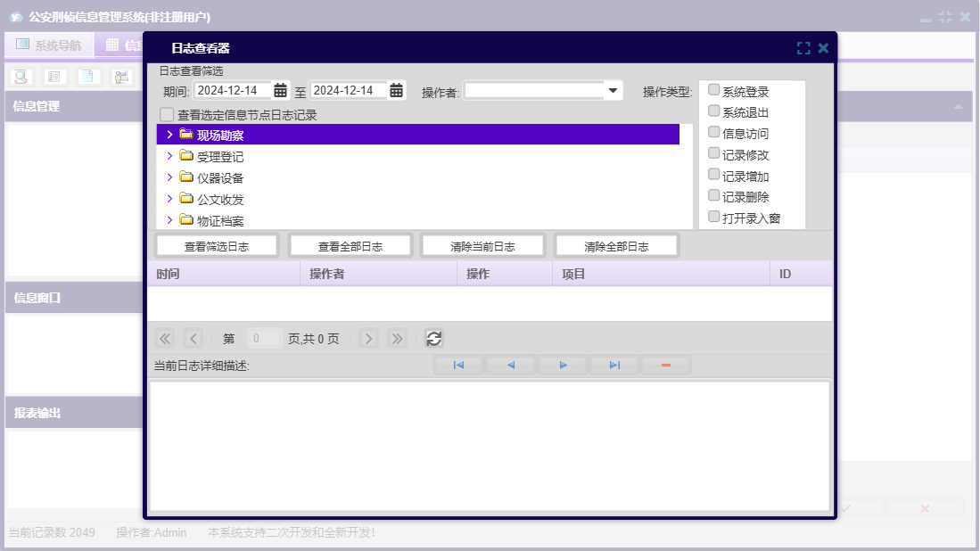Go to last log record arrow
Viewport: 980px width, 551px height.
tap(614, 366)
